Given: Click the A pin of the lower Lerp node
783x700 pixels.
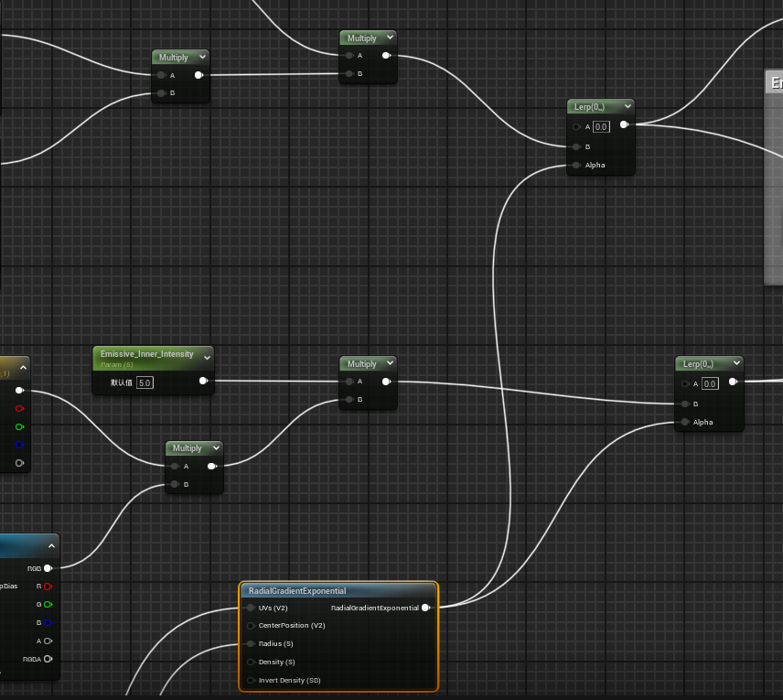Looking at the screenshot, I should (x=684, y=383).
